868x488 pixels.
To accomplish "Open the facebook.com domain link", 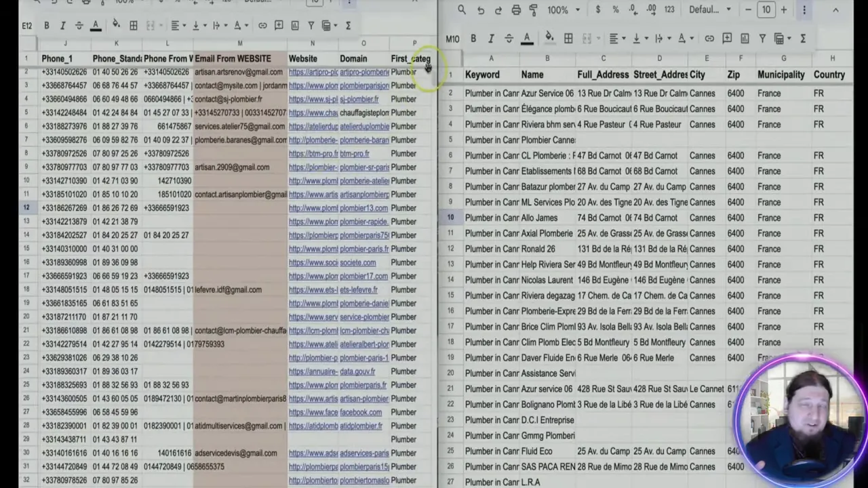I will click(360, 412).
